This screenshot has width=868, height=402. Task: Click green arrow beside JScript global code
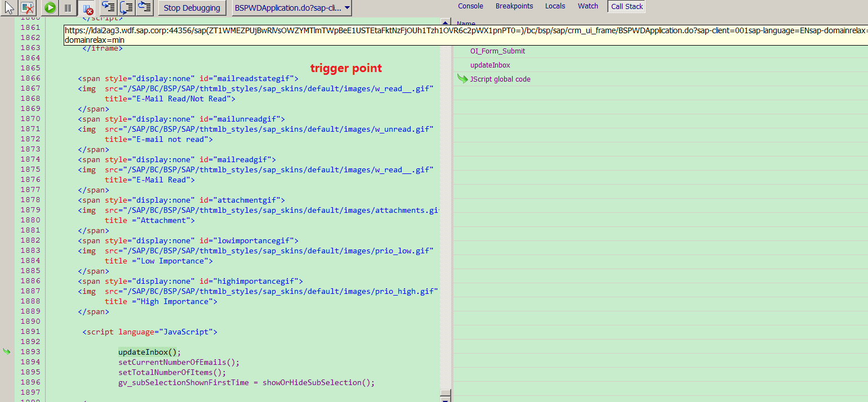(462, 79)
